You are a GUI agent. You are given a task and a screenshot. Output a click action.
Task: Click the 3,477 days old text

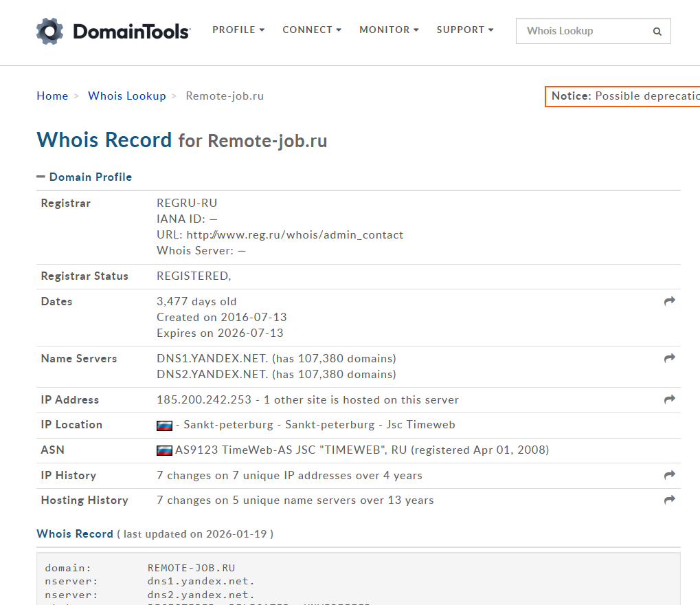[x=196, y=302]
